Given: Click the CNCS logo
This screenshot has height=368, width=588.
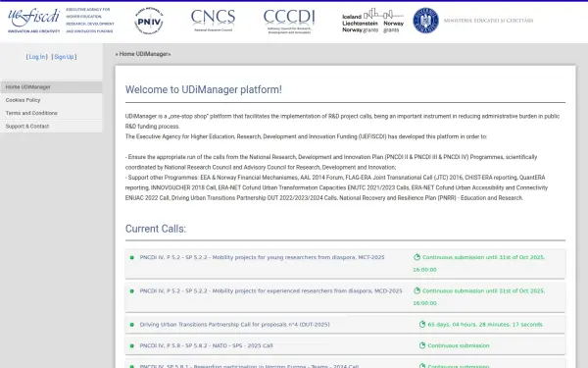Looking at the screenshot, I should click(213, 21).
